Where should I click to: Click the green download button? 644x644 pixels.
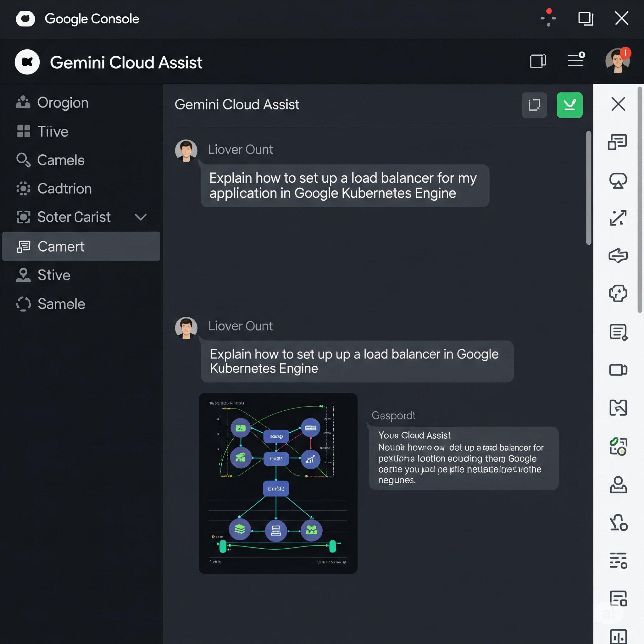pyautogui.click(x=570, y=105)
